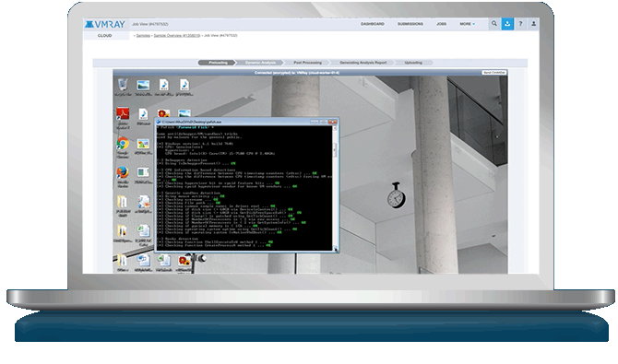The height and width of the screenshot is (364, 618).
Task: Follow the Samples breadcrumb link
Action: [143, 35]
